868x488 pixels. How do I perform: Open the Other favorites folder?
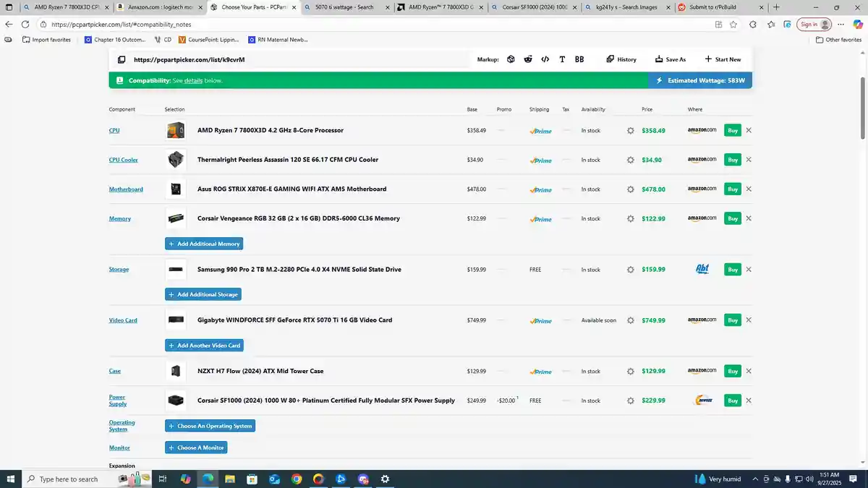pos(838,40)
